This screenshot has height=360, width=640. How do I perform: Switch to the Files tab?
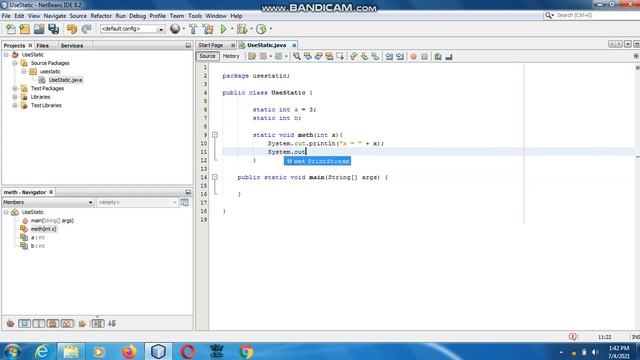(x=42, y=46)
